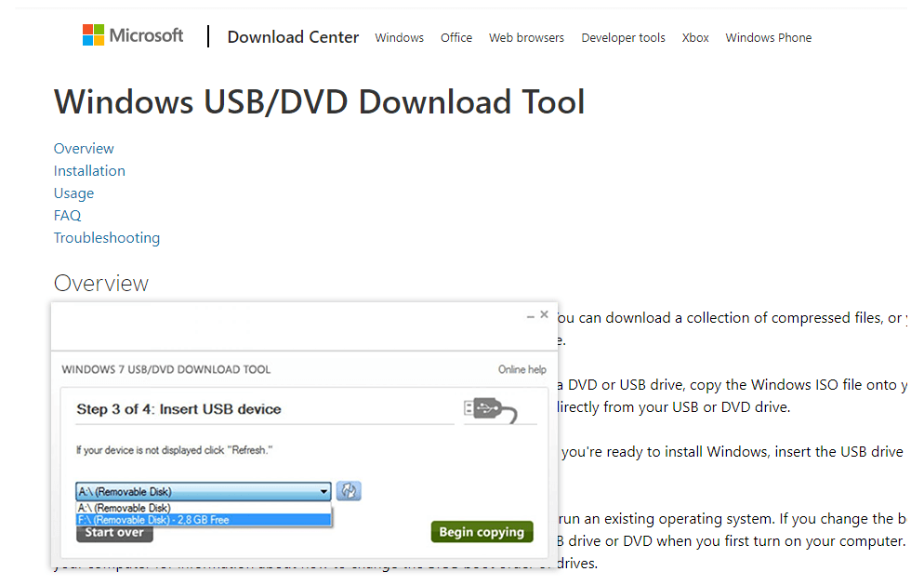924x585 pixels.
Task: Open the FAQ link
Action: point(67,216)
